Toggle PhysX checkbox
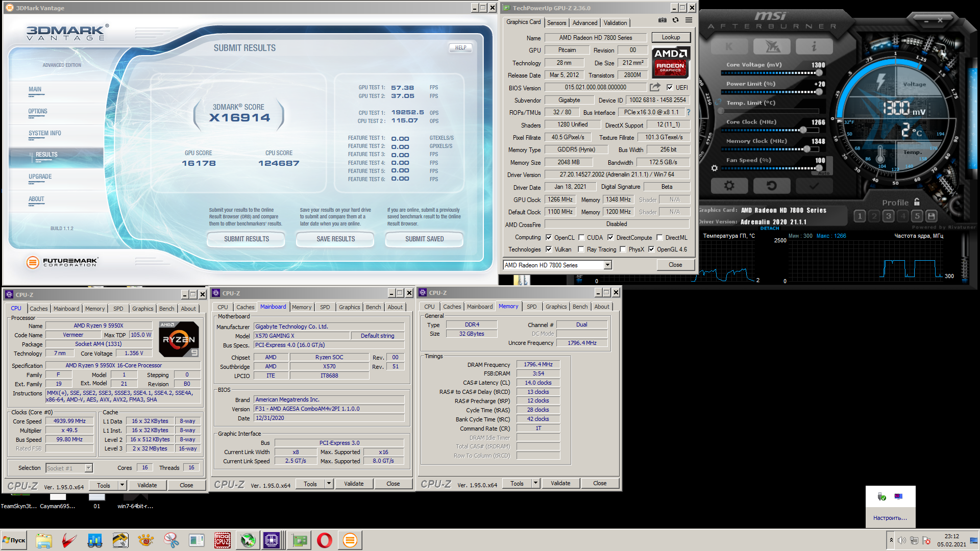Image resolution: width=980 pixels, height=551 pixels. [x=623, y=249]
